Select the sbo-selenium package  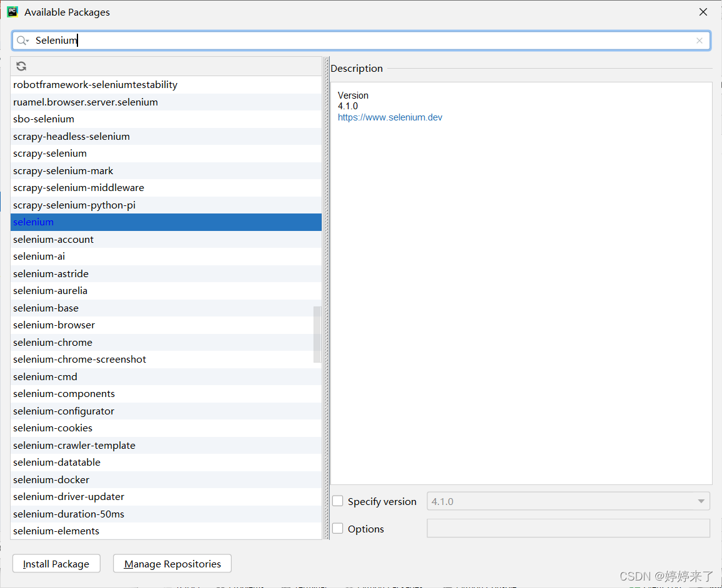point(166,119)
